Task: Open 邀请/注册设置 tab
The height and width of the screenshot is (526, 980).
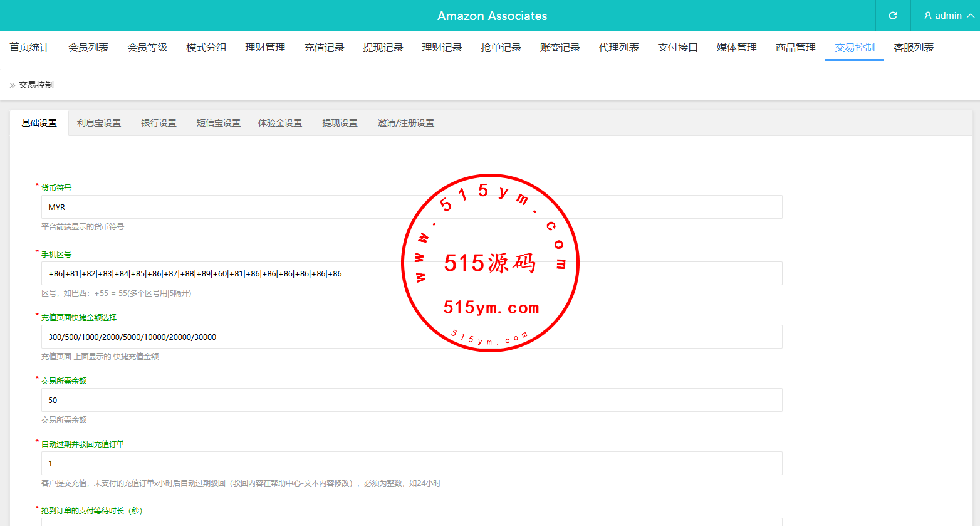Action: point(405,123)
